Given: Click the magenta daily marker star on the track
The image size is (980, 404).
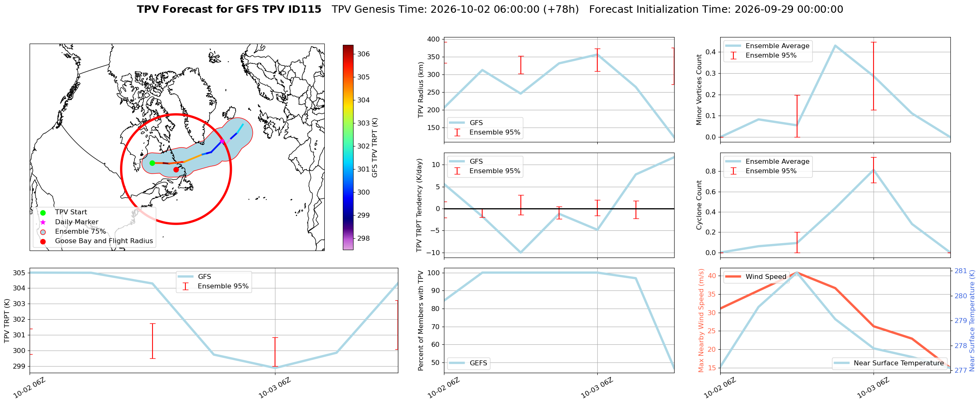Looking at the screenshot, I should (x=222, y=141).
